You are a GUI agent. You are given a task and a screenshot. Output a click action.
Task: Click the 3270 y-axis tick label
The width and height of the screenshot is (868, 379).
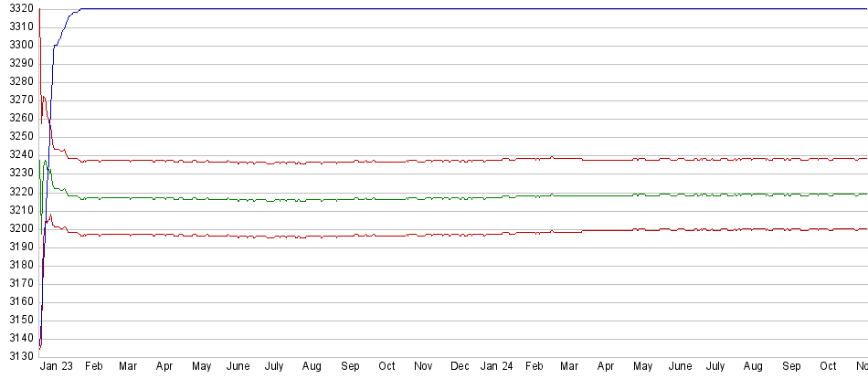tap(22, 100)
